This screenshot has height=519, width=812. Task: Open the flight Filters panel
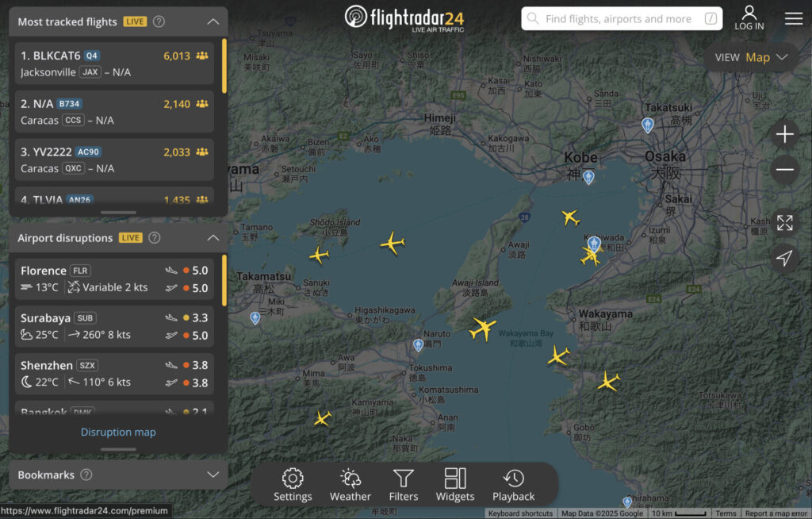point(403,484)
